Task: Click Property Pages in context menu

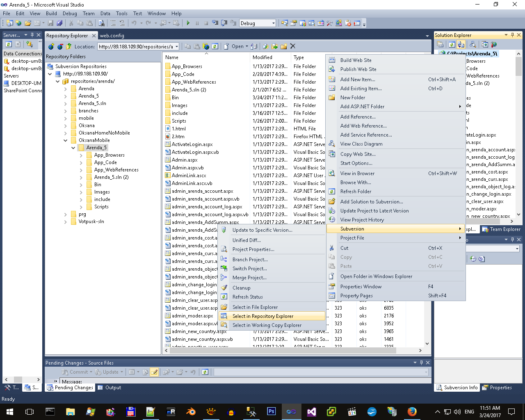Action: point(396,296)
